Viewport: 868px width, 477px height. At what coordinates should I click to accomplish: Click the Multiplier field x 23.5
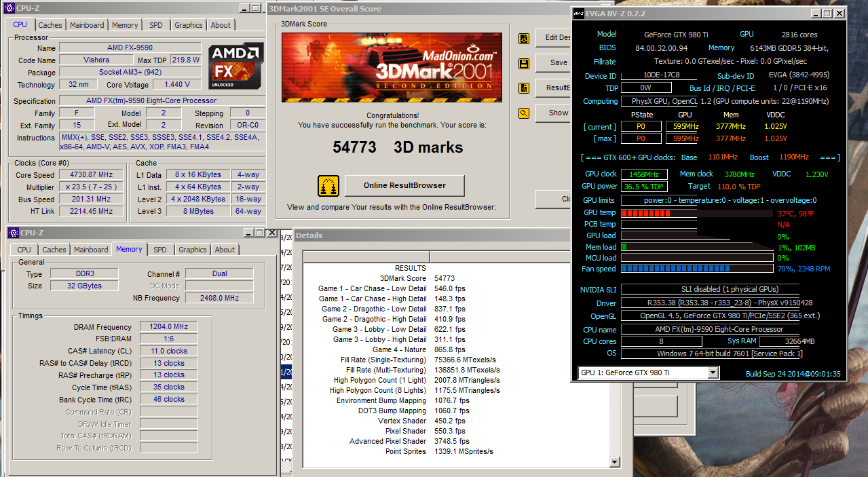click(91, 187)
